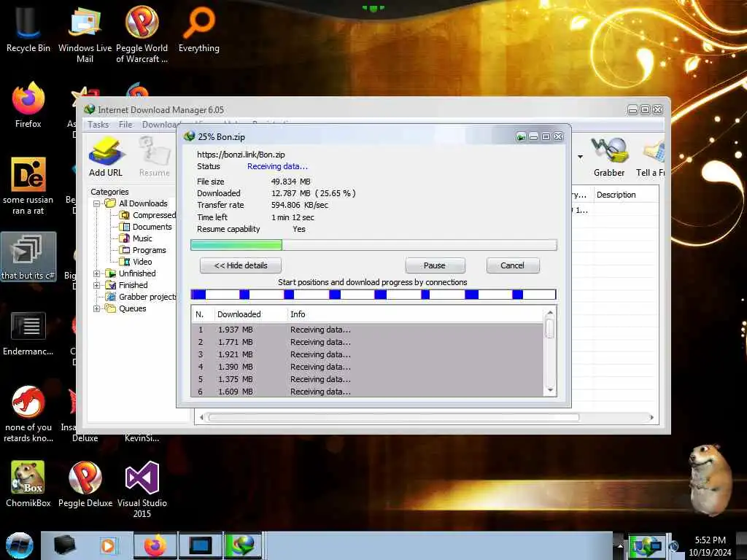747x560 pixels.
Task: Click the connections list scroll-up arrow
Action: [x=550, y=313]
